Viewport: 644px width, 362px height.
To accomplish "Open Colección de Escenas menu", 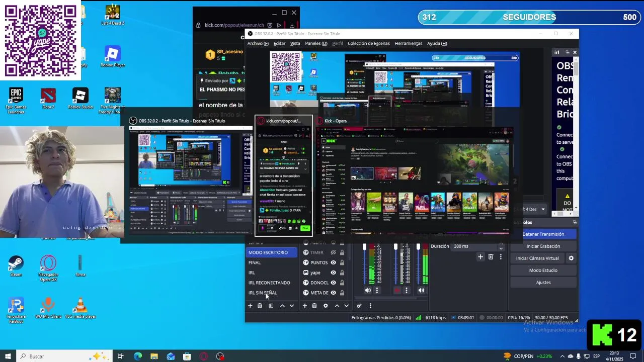I will [369, 43].
